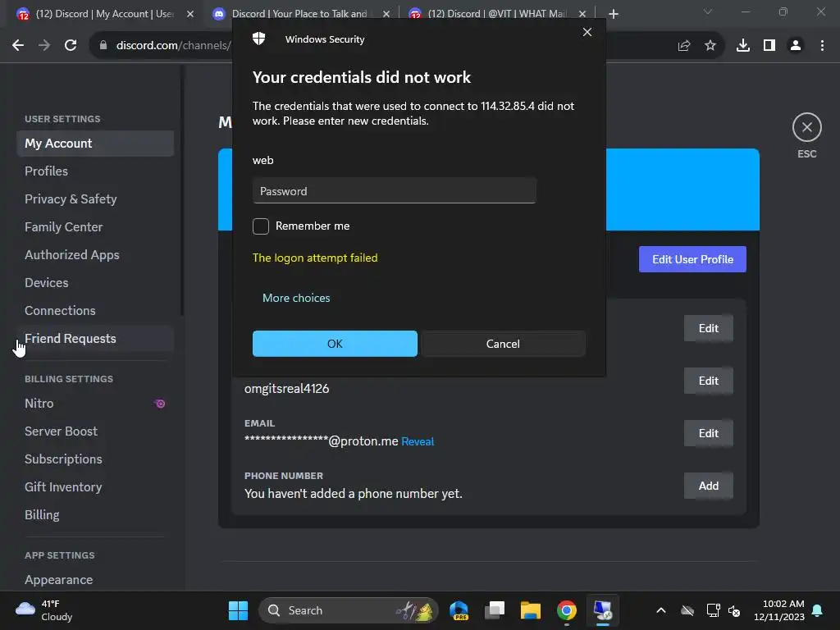
Task: Click the muted volume tray icon
Action: [734, 610]
